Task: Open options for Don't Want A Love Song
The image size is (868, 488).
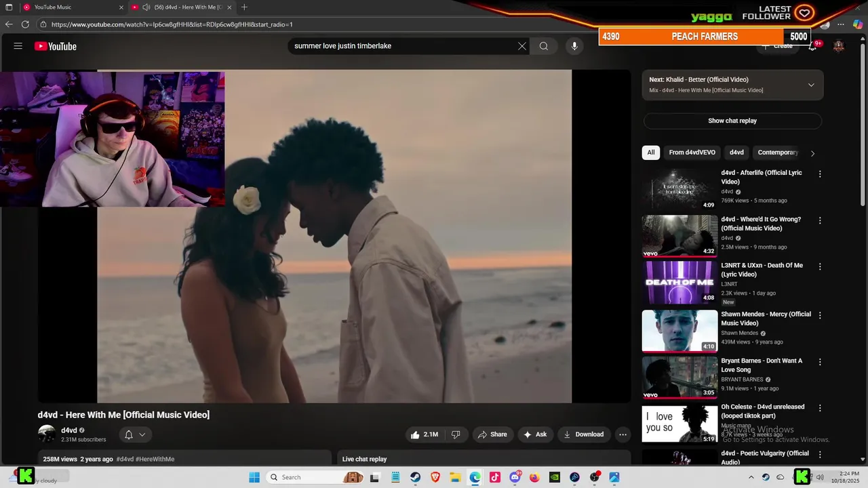Action: click(x=820, y=362)
